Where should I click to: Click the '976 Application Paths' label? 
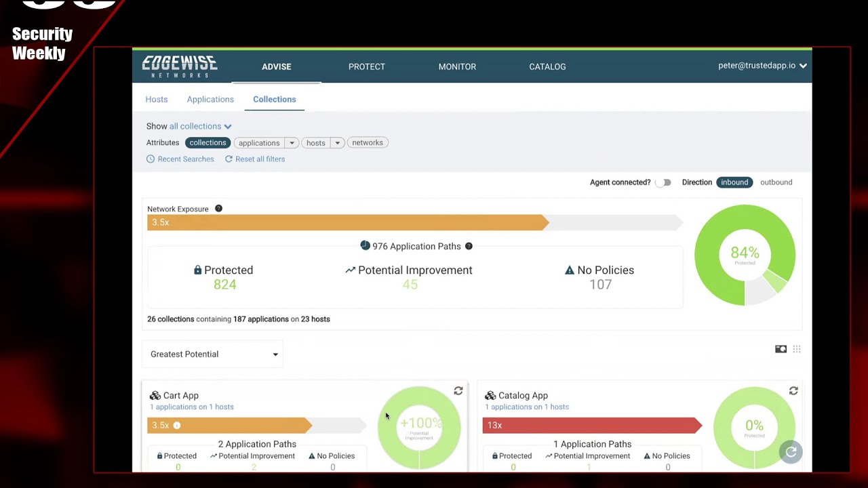416,246
